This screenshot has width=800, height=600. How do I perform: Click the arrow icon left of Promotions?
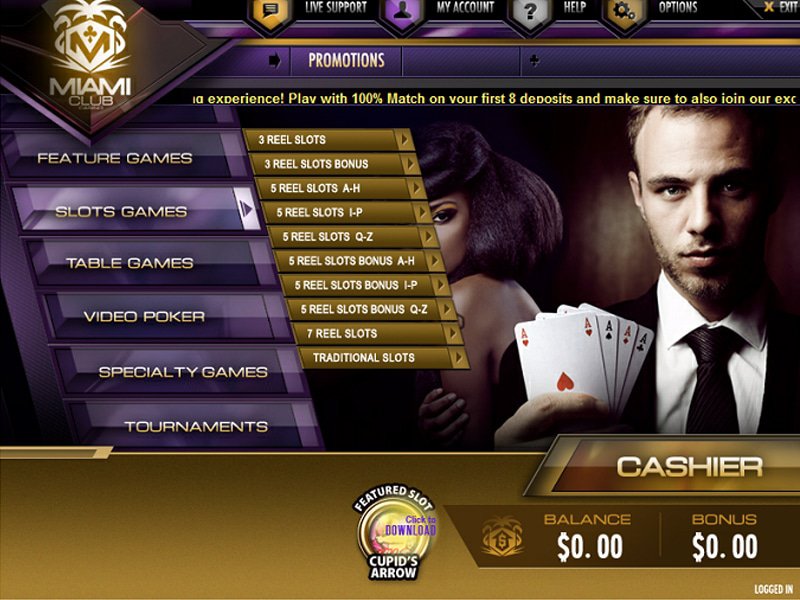coord(274,61)
